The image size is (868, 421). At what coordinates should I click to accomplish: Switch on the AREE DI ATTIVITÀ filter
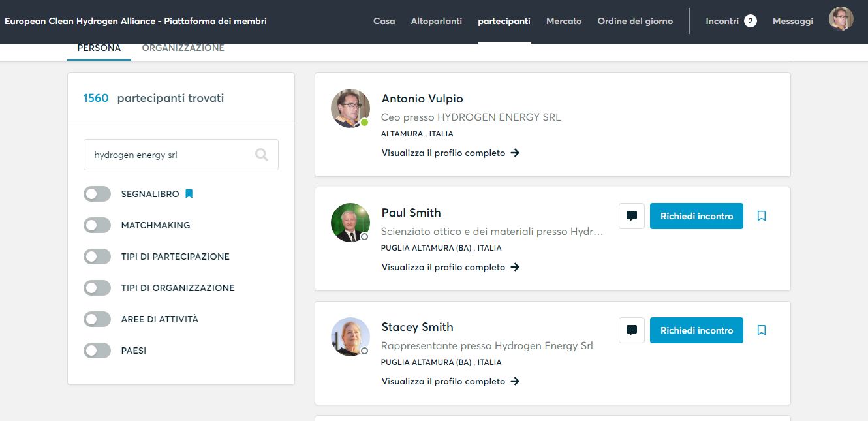pyautogui.click(x=97, y=319)
